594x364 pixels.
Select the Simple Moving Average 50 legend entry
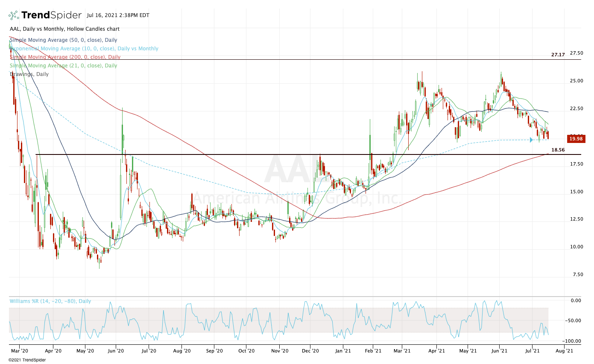point(63,40)
